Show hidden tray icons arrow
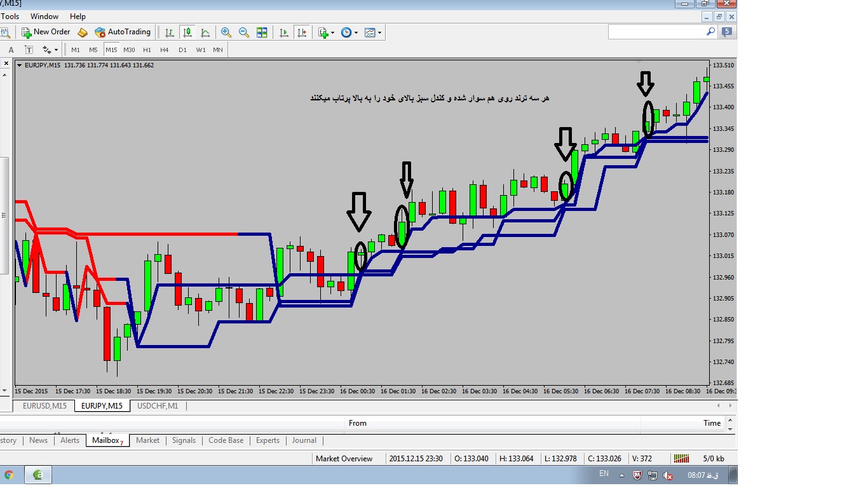The width and height of the screenshot is (868, 488). coord(623,475)
